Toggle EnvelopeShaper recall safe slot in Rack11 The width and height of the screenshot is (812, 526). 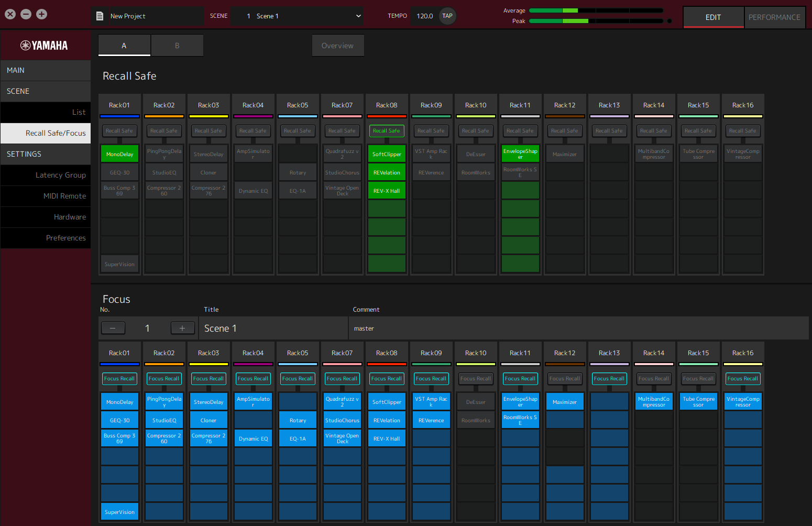click(520, 154)
